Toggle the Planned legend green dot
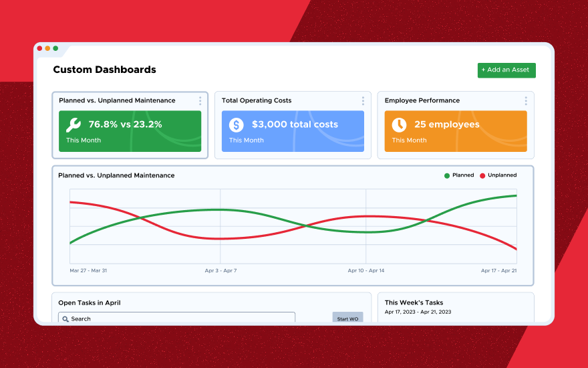Screen dimensions: 588x368 (x=447, y=175)
